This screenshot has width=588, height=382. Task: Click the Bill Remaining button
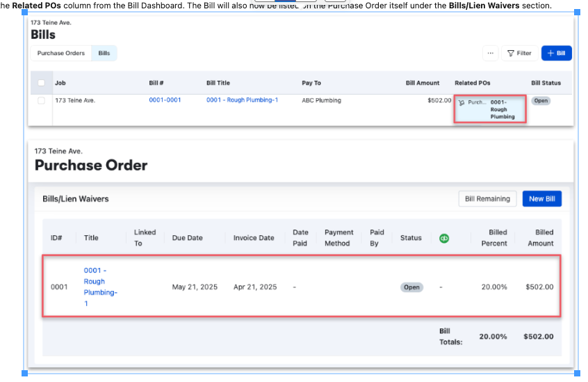(487, 199)
